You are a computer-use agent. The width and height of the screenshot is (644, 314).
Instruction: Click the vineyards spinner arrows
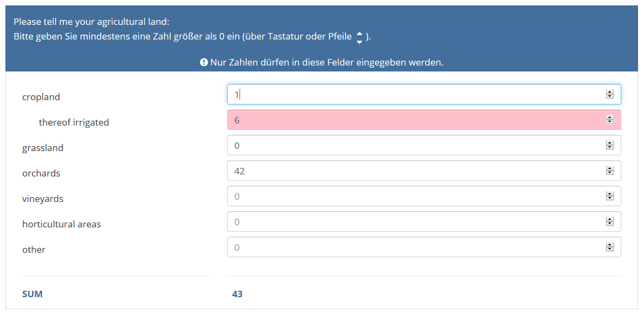click(610, 196)
